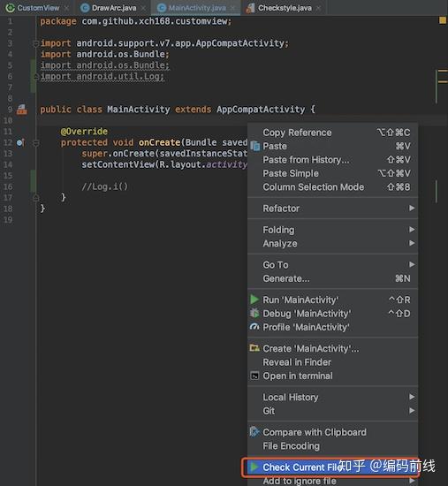
Task: Click the green Run 'MainActivity' icon
Action: (x=254, y=300)
